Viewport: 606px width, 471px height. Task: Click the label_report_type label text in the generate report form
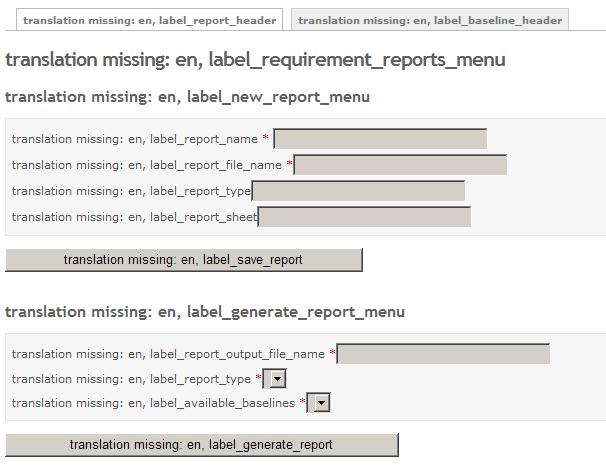pyautogui.click(x=131, y=379)
